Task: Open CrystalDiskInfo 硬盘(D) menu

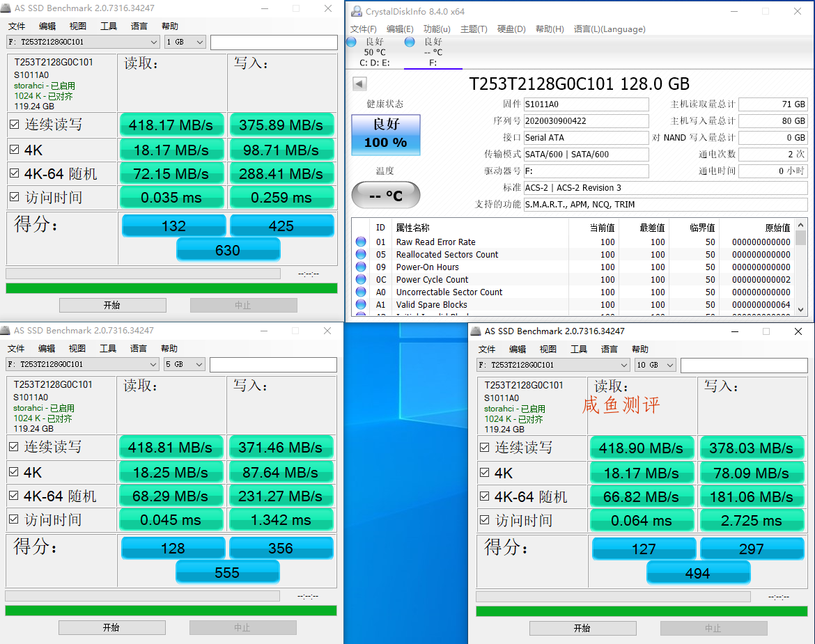Action: 511,29
